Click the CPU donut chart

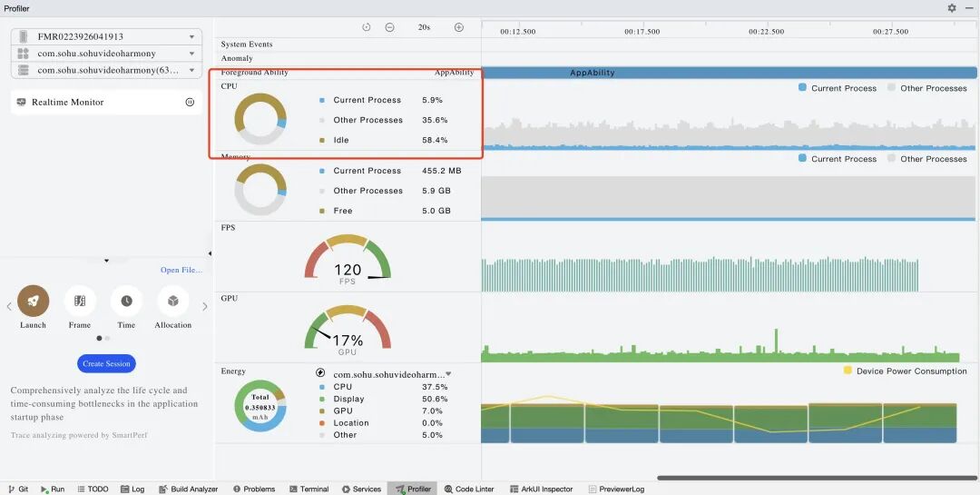(x=260, y=119)
